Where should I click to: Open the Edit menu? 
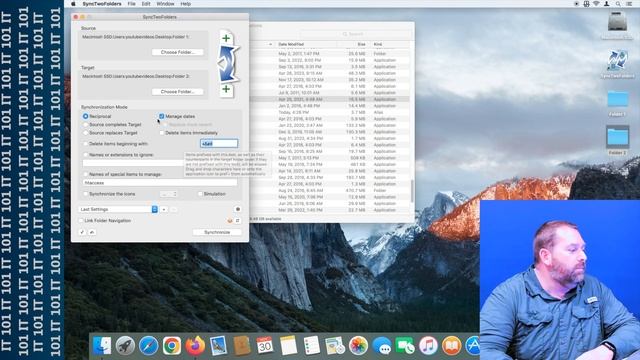pyautogui.click(x=146, y=4)
